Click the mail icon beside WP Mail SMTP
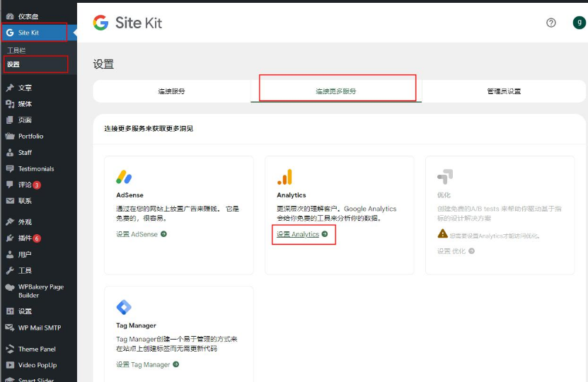Screen dimensions: 588x382 pyautogui.click(x=10, y=328)
